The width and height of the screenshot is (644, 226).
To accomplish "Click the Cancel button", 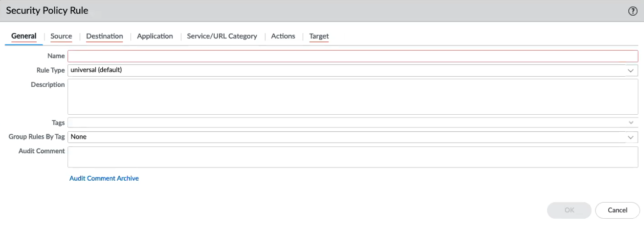I will [x=617, y=210].
